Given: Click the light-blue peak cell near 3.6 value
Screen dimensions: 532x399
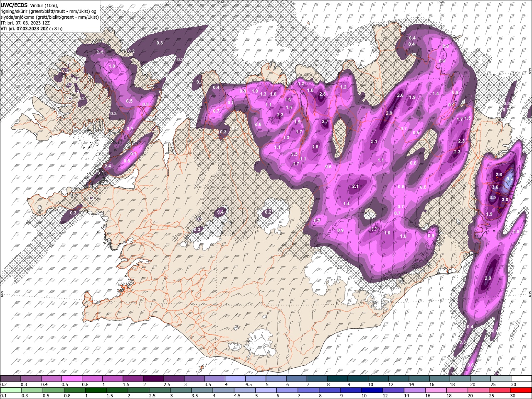Looking at the screenshot, I should (x=509, y=181).
